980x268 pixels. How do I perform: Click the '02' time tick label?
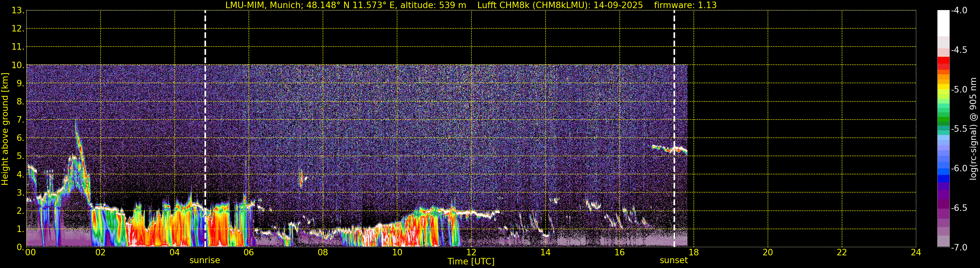[x=100, y=252]
